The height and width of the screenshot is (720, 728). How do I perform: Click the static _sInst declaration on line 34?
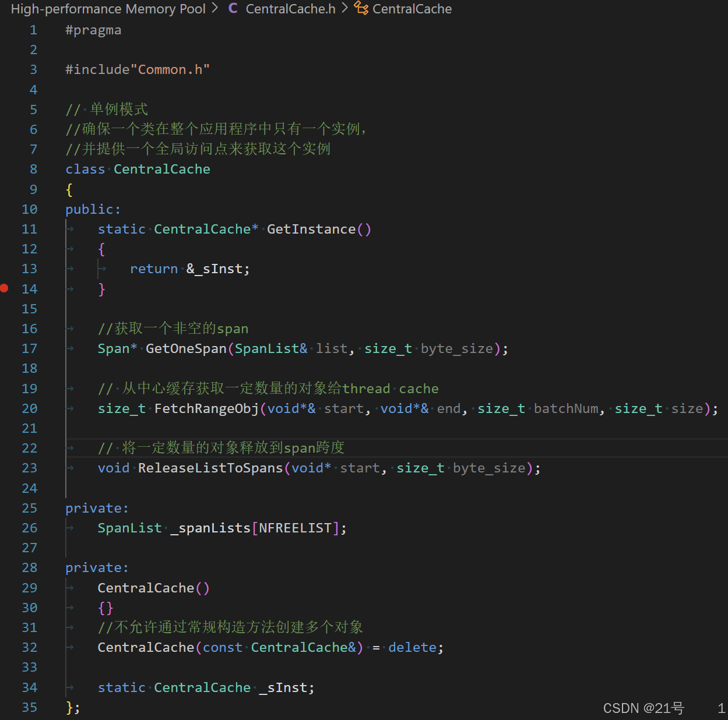click(x=206, y=687)
